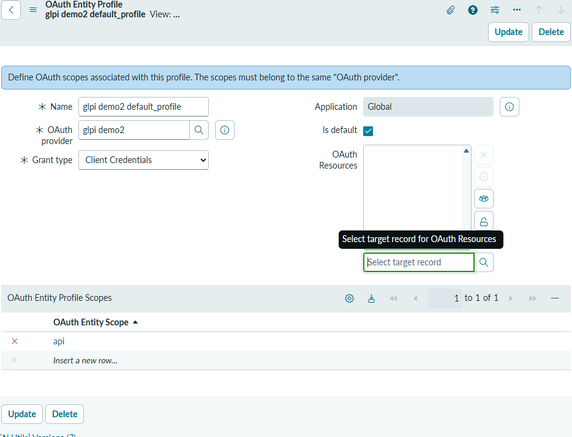572x437 pixels.
Task: Click the Application Global field
Action: (x=428, y=107)
